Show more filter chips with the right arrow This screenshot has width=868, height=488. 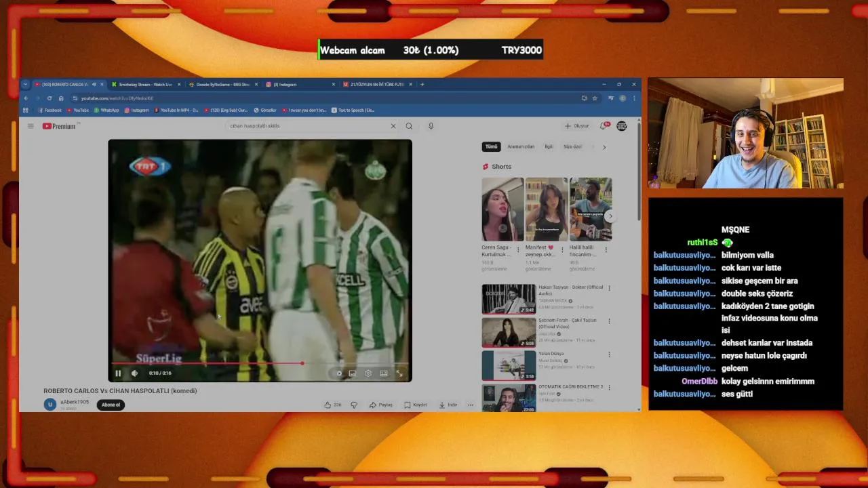(604, 146)
